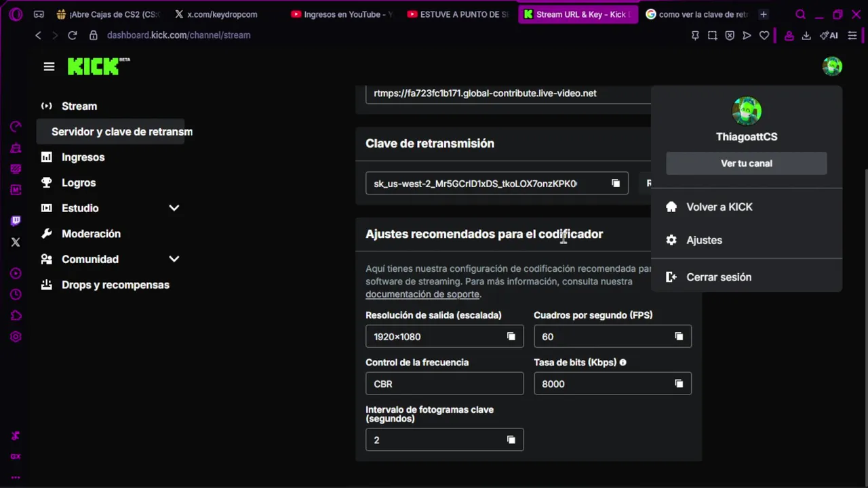Copy the 1920×1080 resolution value

pyautogui.click(x=511, y=337)
